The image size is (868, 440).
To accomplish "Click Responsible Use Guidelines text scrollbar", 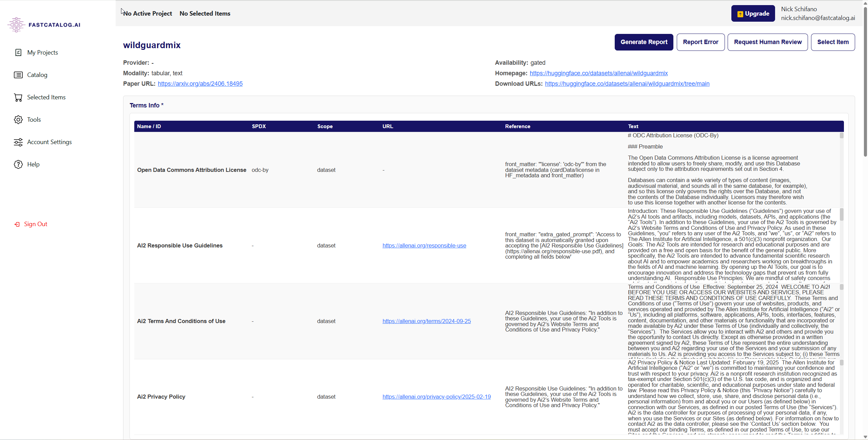I will tap(842, 215).
